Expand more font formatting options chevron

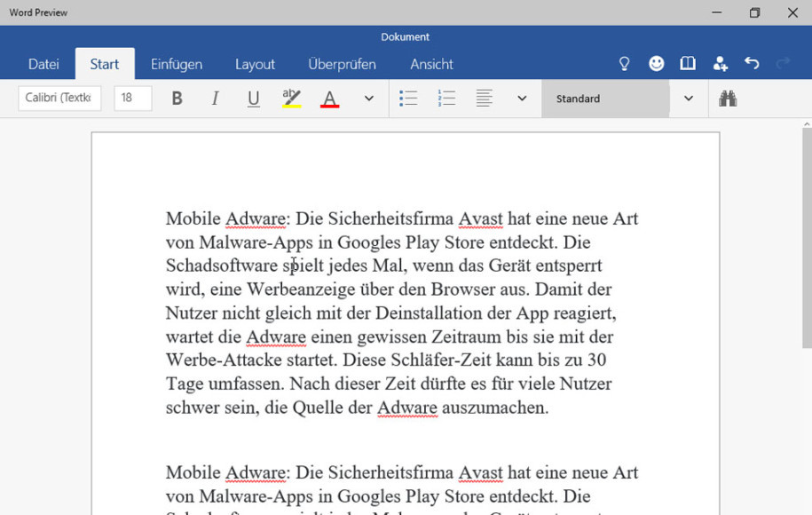[368, 98]
